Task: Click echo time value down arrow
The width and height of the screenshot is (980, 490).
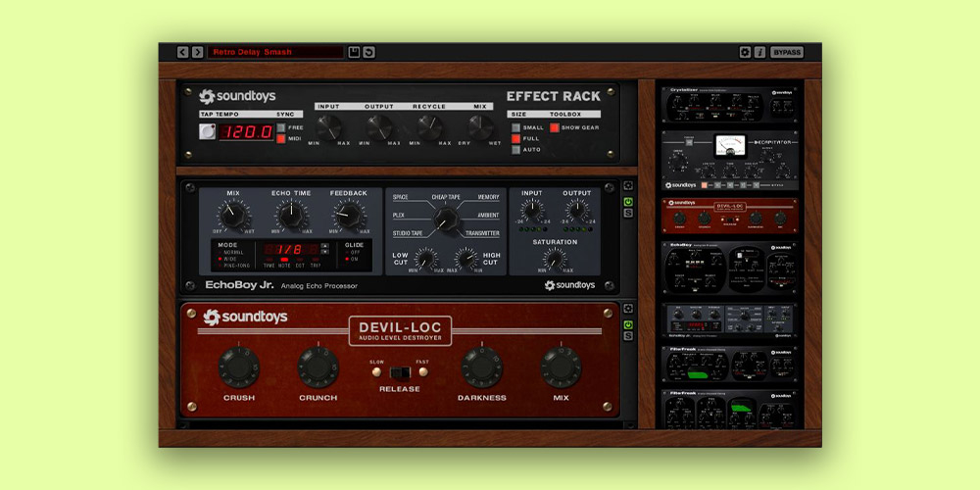Action: [x=324, y=253]
